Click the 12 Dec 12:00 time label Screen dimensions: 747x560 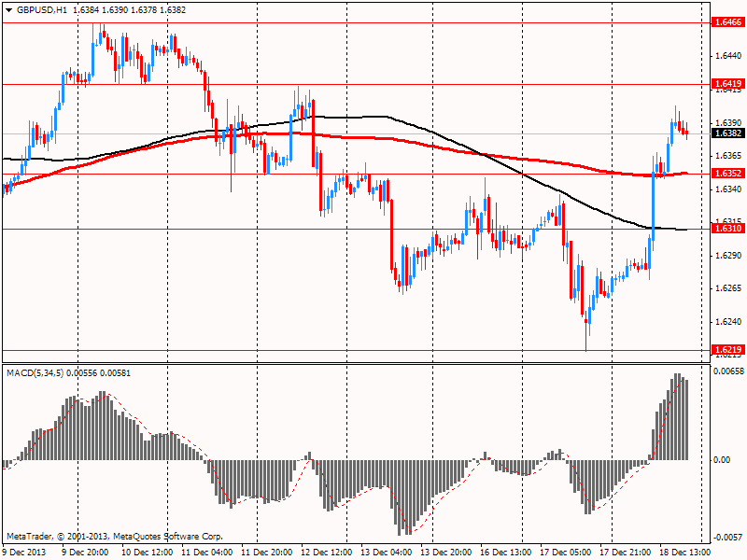(x=327, y=553)
